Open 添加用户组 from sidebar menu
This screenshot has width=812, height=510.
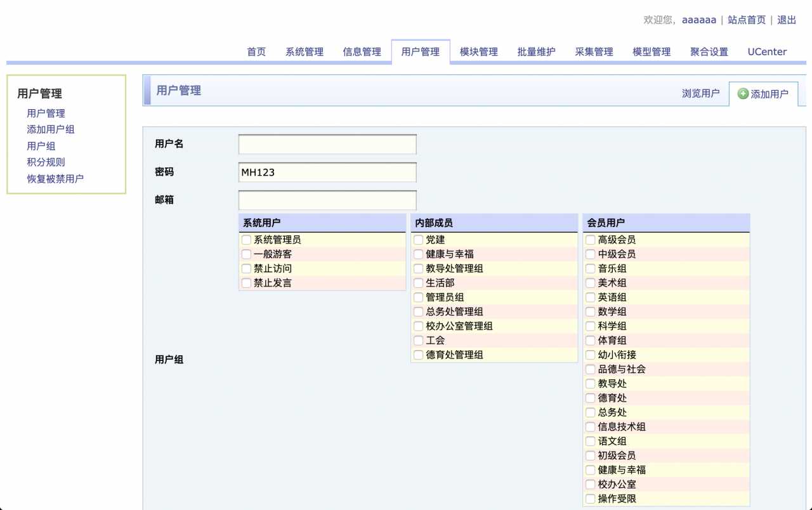pos(51,129)
